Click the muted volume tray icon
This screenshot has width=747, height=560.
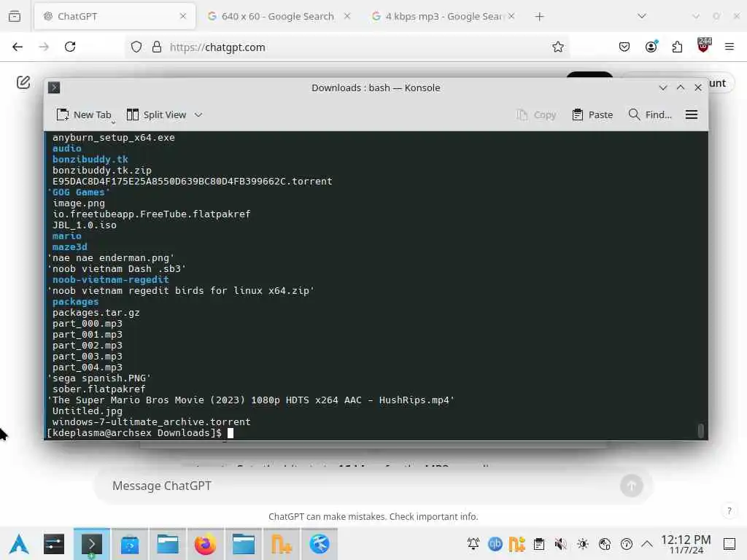click(x=561, y=544)
